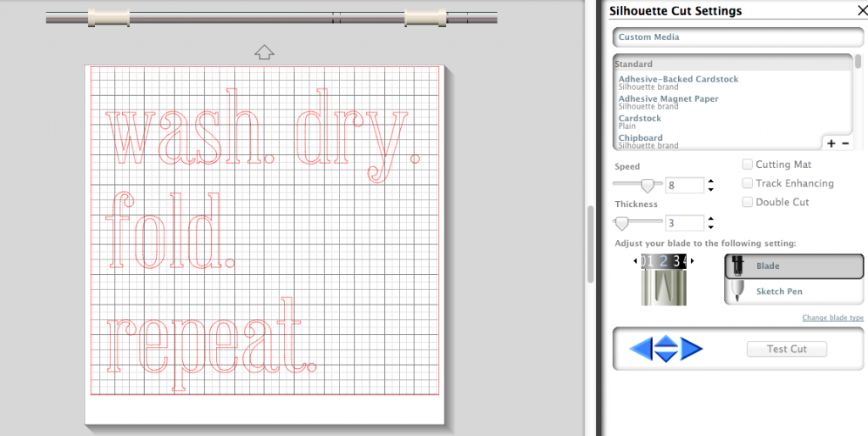868x436 pixels.
Task: Move test cut position up
Action: pyautogui.click(x=666, y=341)
